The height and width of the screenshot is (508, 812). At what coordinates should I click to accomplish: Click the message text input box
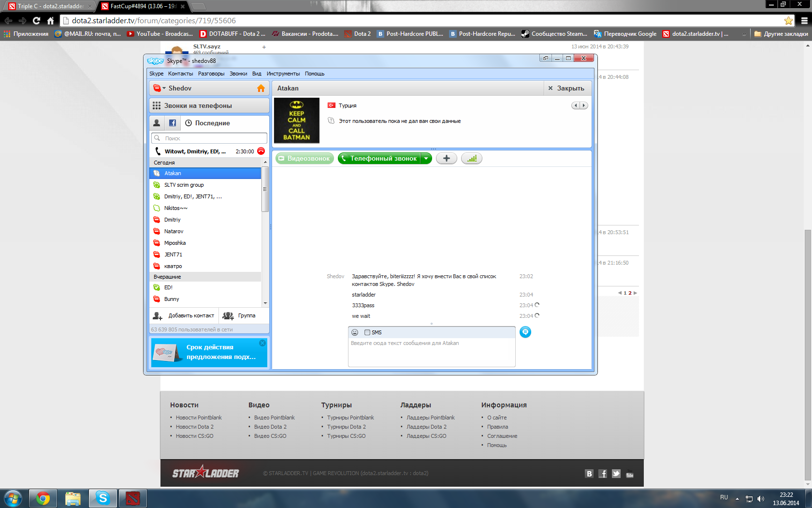click(x=432, y=353)
